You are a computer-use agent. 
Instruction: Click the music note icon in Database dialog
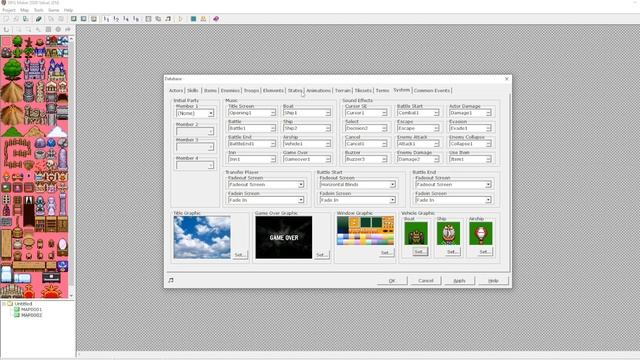pos(171,280)
